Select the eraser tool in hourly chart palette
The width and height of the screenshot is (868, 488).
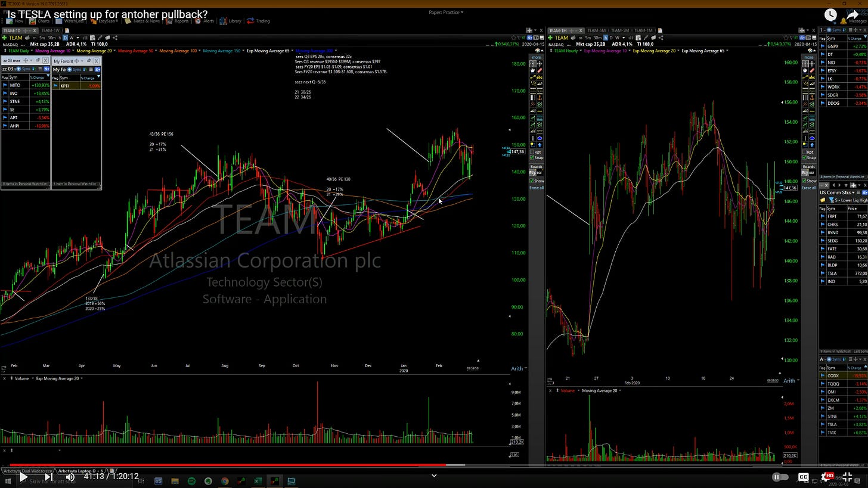click(813, 70)
